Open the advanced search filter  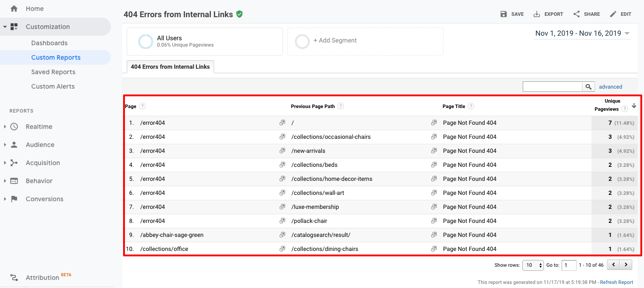(x=611, y=86)
